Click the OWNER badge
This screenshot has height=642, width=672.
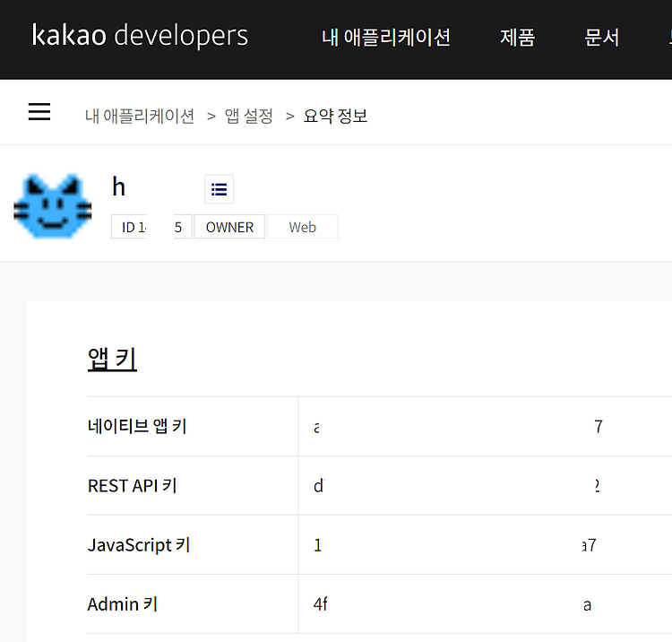pyautogui.click(x=229, y=227)
